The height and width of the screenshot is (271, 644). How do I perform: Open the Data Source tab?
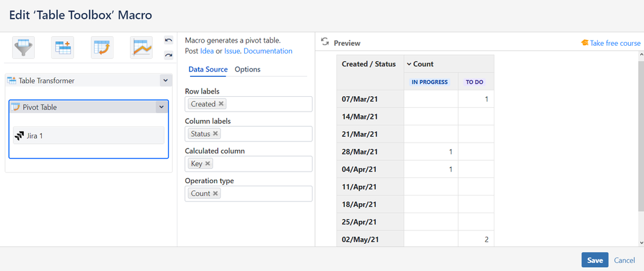click(x=208, y=70)
